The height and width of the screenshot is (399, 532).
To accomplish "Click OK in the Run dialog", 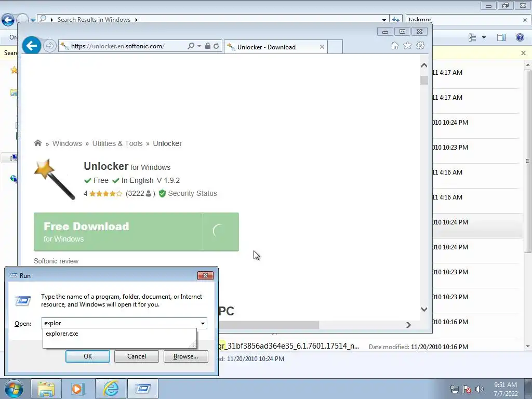I will tap(87, 356).
